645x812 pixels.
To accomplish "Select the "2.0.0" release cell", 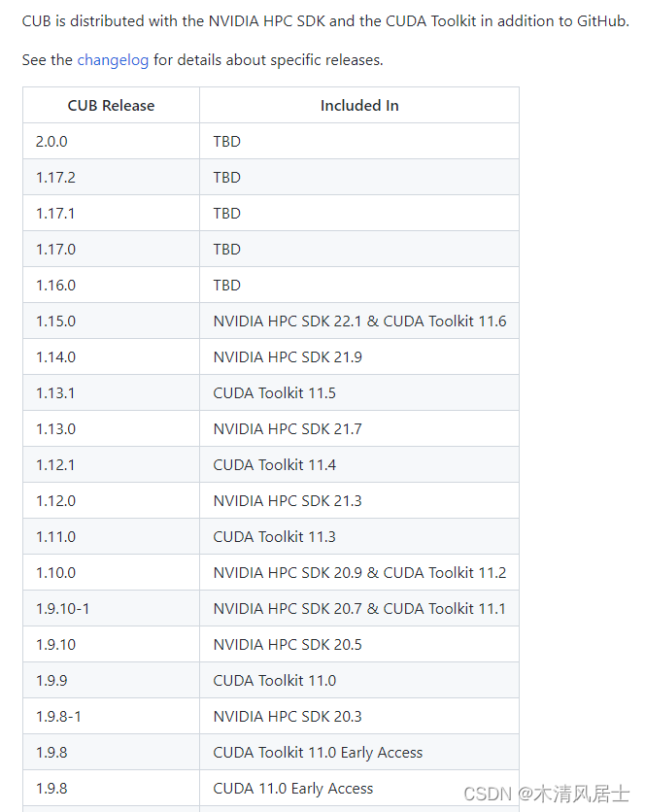I will [111, 141].
